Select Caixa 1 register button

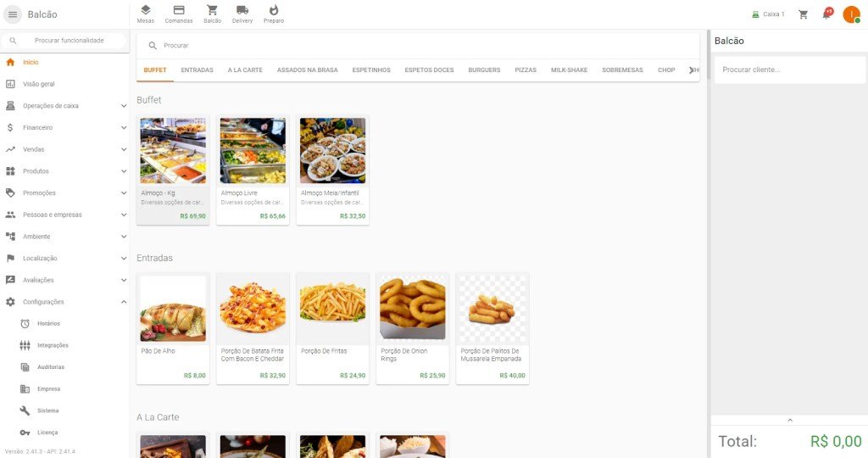point(768,14)
